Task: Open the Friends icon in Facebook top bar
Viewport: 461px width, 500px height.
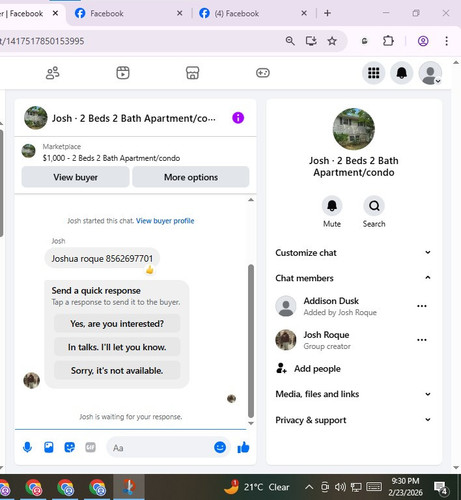Action: [53, 73]
